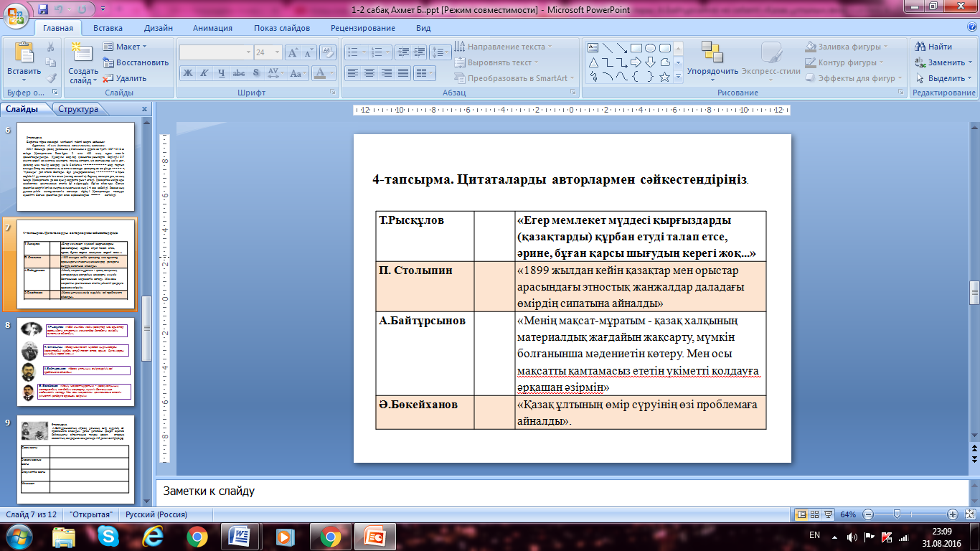Toggle bold formatting (Ж)

coord(187,72)
